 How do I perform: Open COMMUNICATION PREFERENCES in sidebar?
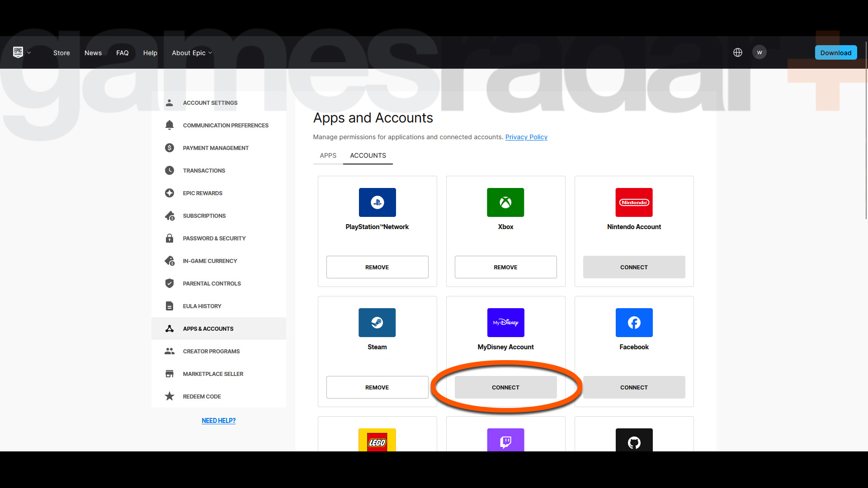tap(219, 125)
